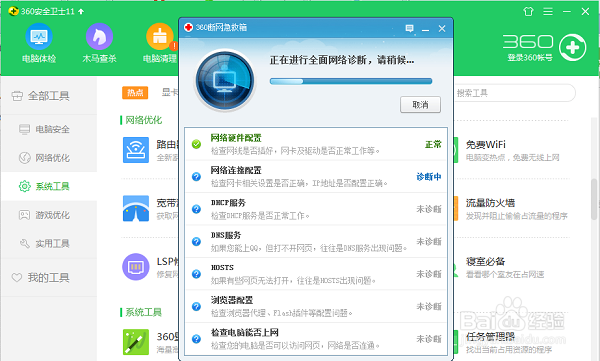Viewport: 600px width, 361px height.
Task: Open the router tool icon under 网络优化
Action: pos(136,150)
